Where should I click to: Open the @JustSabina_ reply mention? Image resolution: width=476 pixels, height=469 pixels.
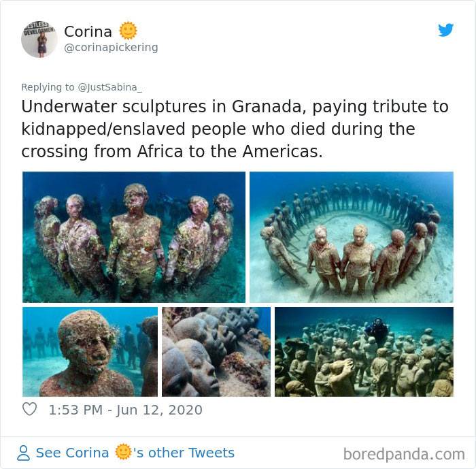point(110,87)
